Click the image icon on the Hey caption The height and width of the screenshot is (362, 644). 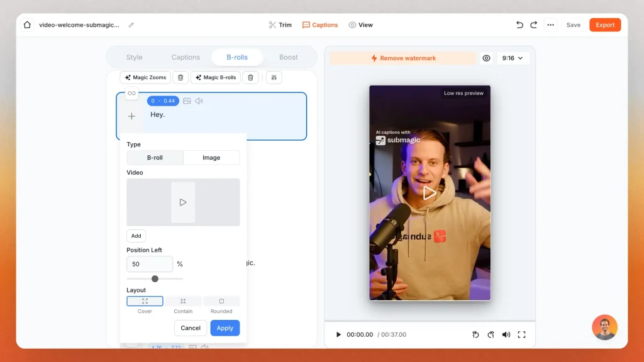186,101
